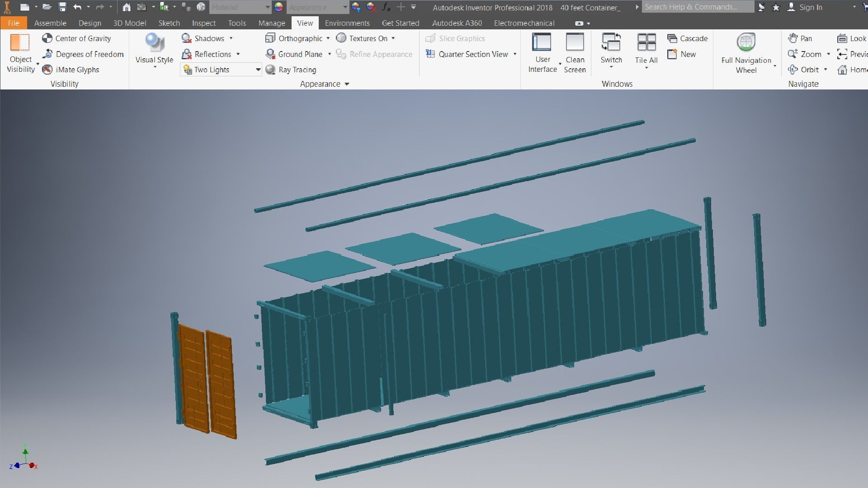This screenshot has height=488, width=868.
Task: Click the favorites star icon
Action: (x=776, y=7)
